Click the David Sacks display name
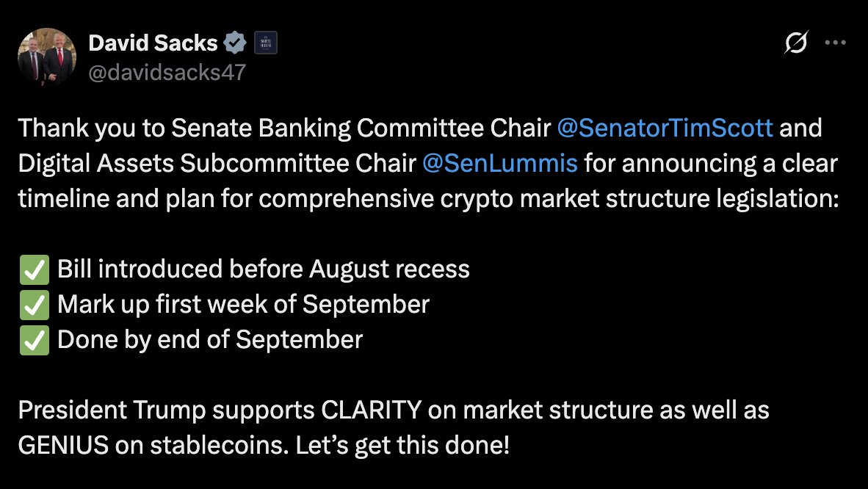This screenshot has width=868, height=489. (x=153, y=43)
